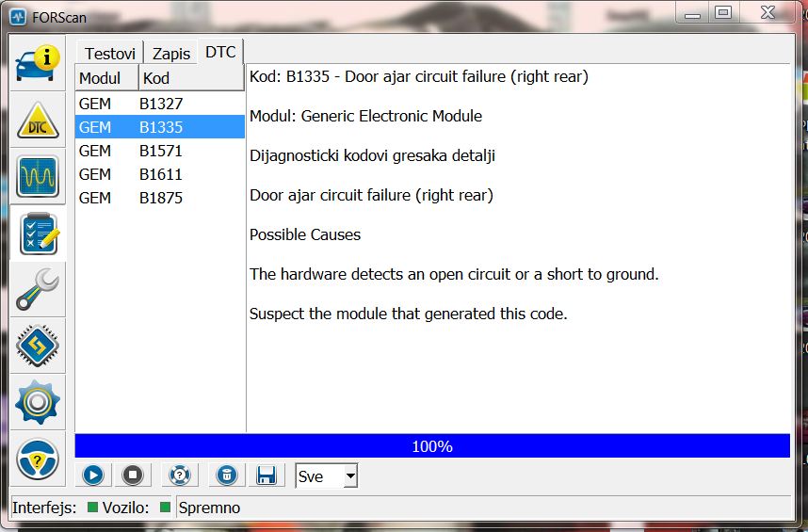
Task: Stop the running test
Action: (x=133, y=475)
